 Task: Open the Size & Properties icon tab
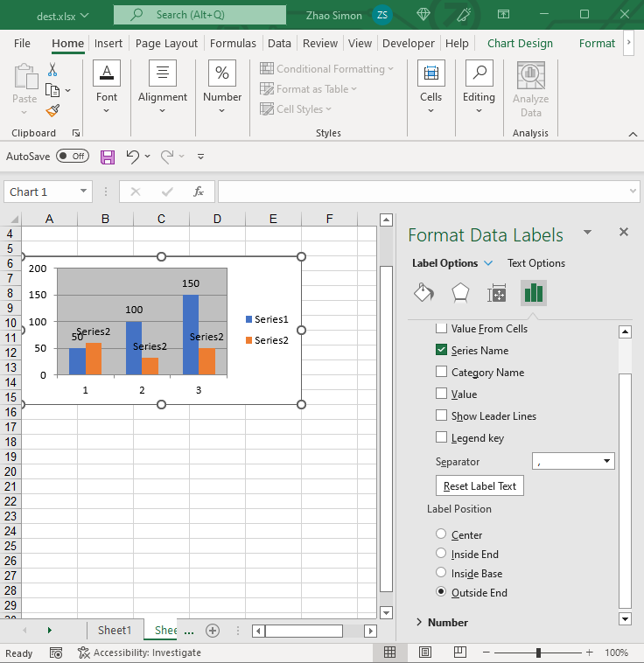point(497,293)
